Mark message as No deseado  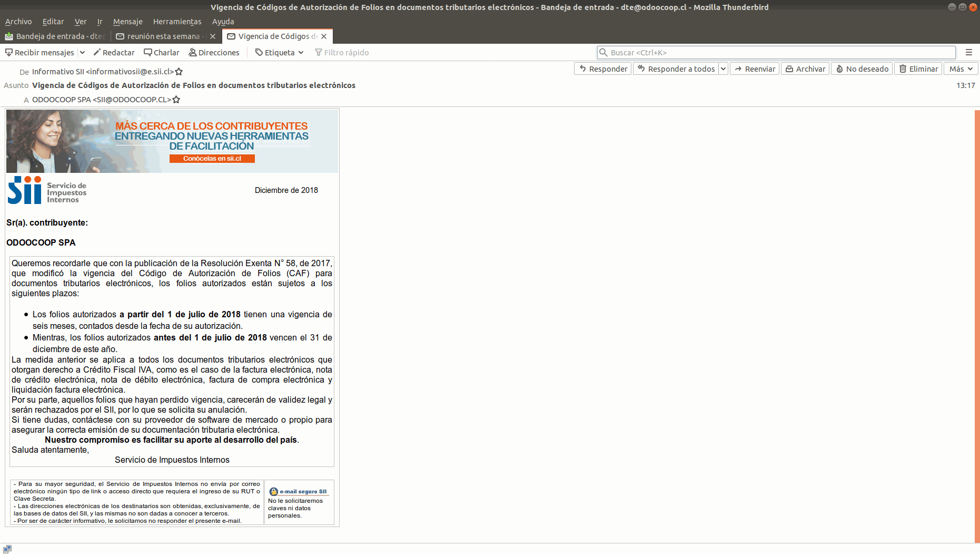point(862,69)
